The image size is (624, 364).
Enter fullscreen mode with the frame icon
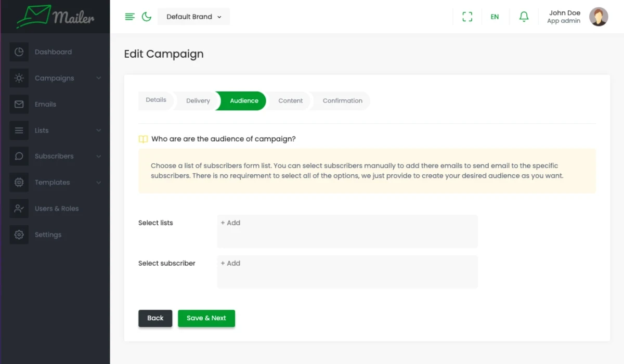coord(467,17)
